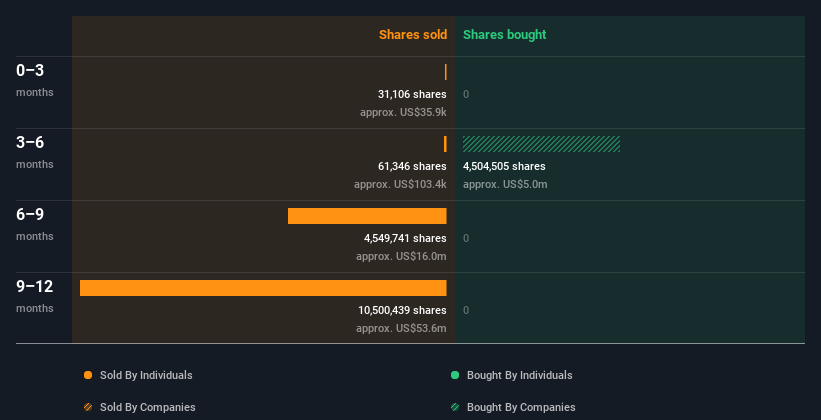Click the '10,500,439 shares' value
Screen dimensions: 821x420
tap(402, 310)
